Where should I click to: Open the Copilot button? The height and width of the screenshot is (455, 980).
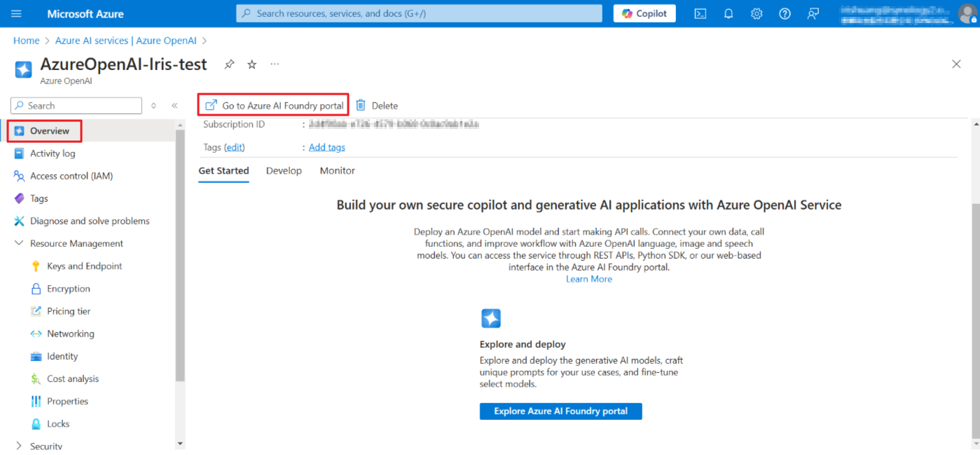[x=644, y=13]
